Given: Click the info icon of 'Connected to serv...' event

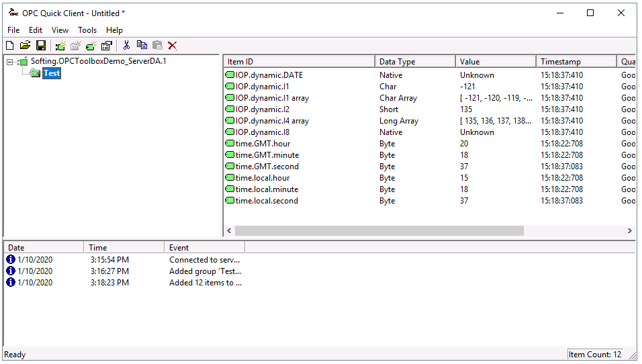Looking at the screenshot, I should click(11, 260).
